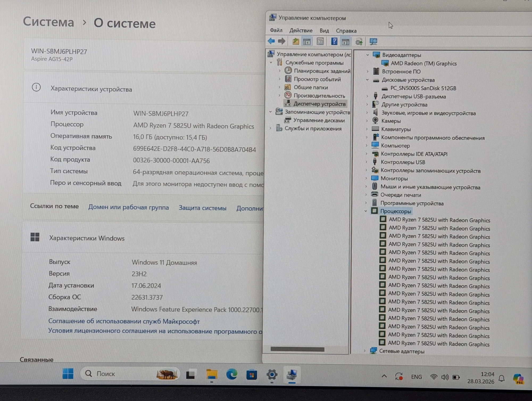Select AMD Radeon (TM) Graphics device
The width and height of the screenshot is (532, 401).
tap(423, 63)
